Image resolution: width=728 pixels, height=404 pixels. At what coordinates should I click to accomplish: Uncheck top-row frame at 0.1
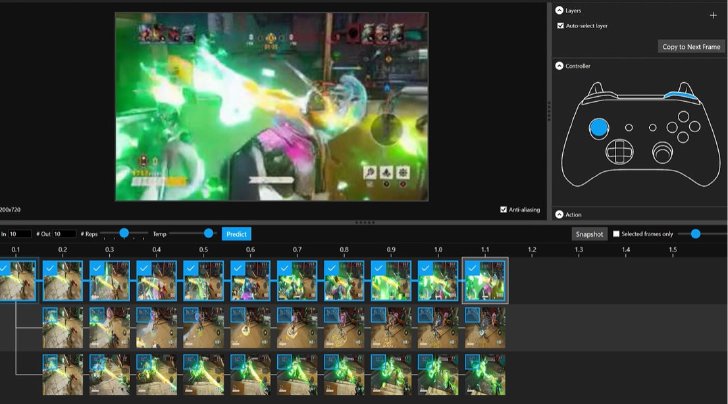click(4, 268)
